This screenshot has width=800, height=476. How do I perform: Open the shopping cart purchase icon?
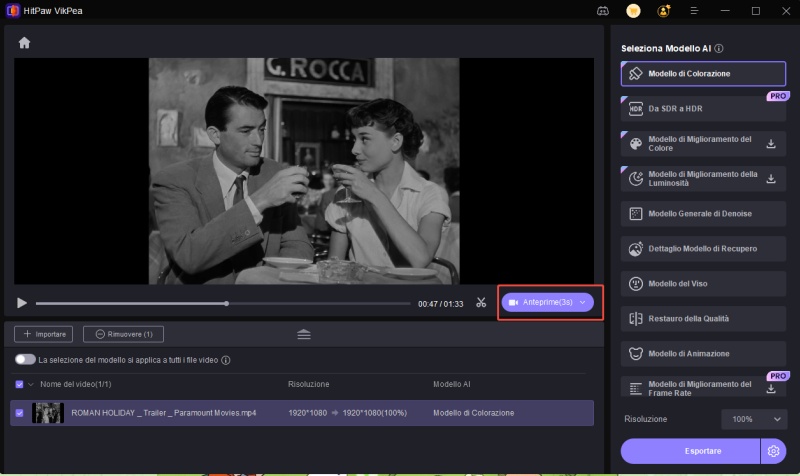tap(633, 11)
